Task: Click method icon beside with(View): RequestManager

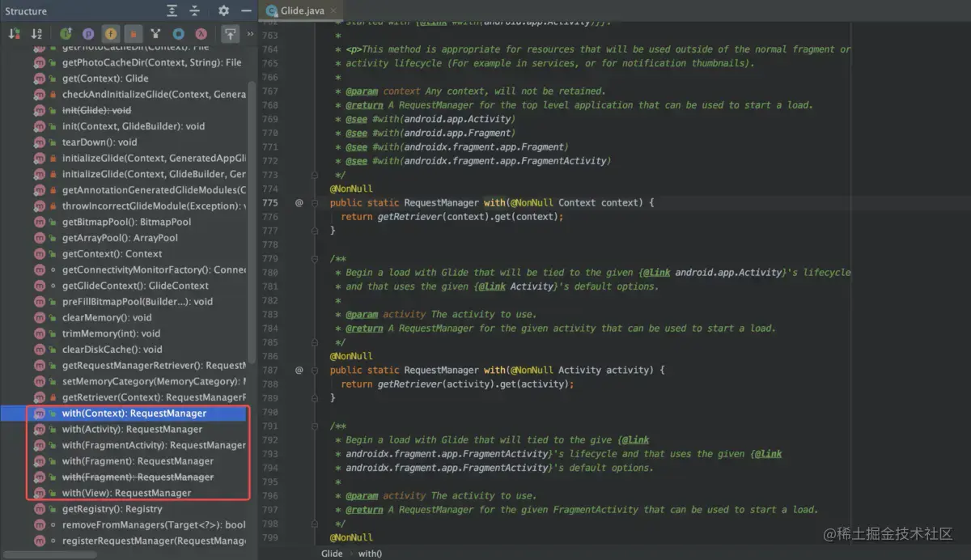Action: [40, 493]
